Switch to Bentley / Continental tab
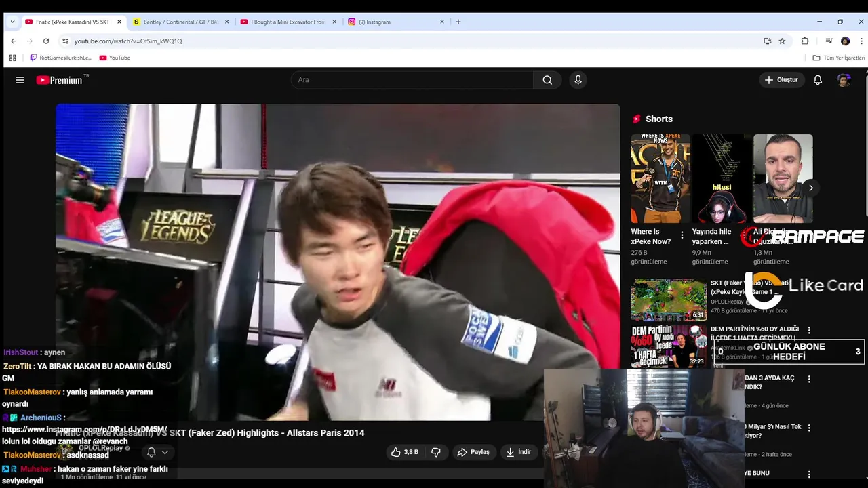 [180, 22]
